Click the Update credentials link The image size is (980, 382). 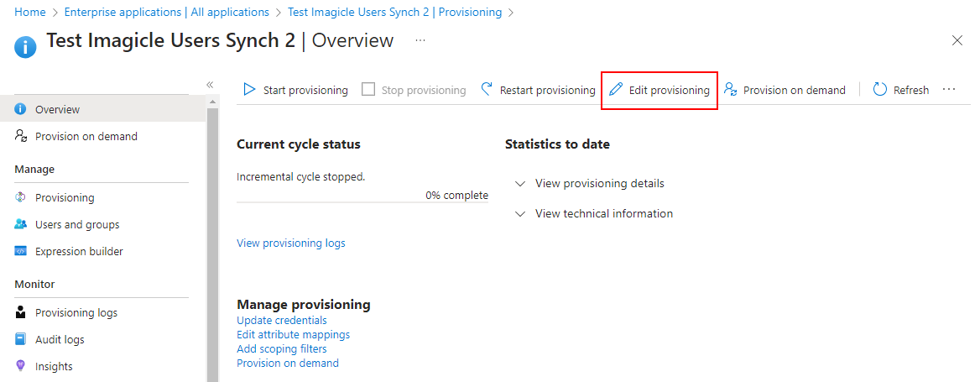tap(282, 320)
